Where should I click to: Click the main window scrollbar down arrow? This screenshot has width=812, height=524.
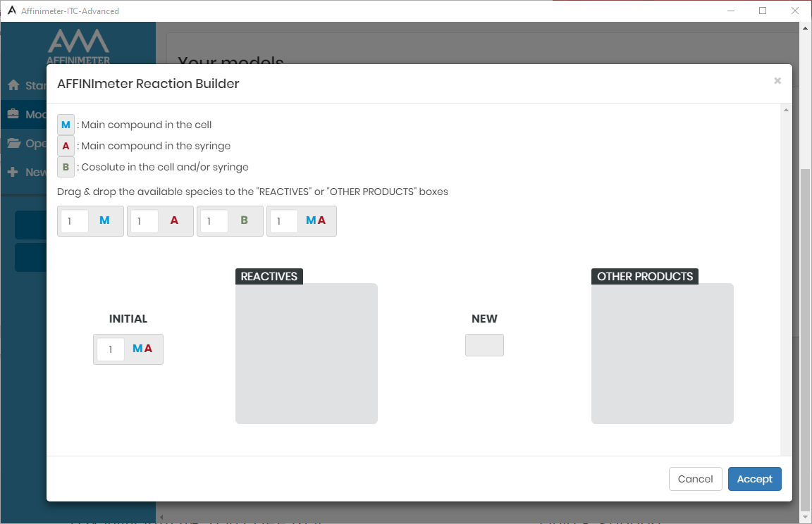point(805,517)
